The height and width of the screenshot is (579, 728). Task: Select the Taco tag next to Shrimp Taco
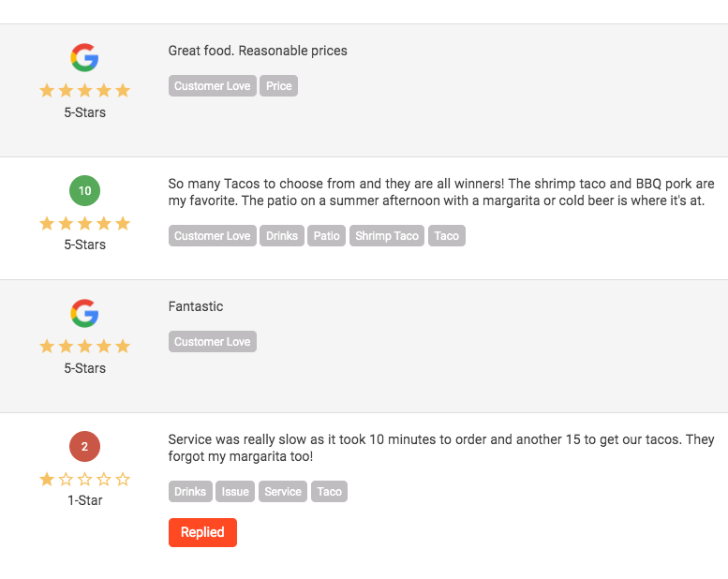(447, 236)
